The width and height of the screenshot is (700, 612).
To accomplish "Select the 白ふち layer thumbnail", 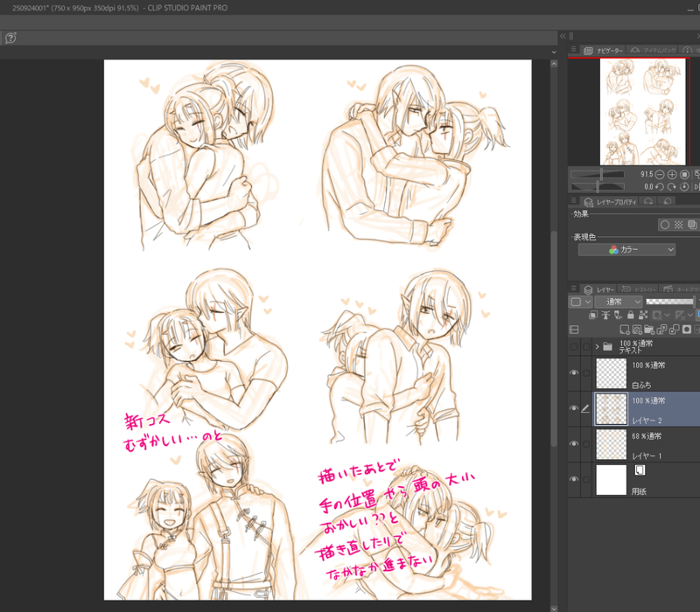I will coord(611,373).
